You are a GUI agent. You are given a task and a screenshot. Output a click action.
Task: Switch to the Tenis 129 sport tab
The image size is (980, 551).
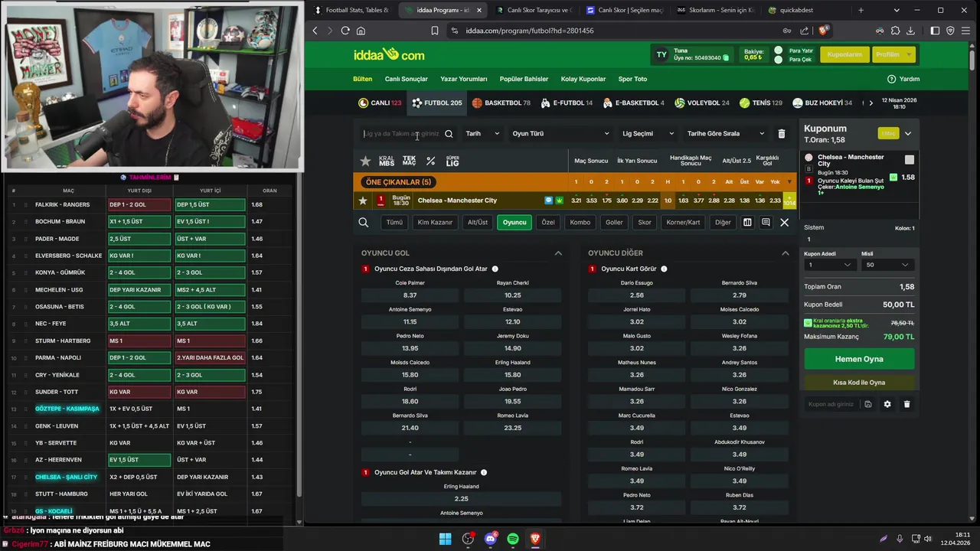pos(761,103)
